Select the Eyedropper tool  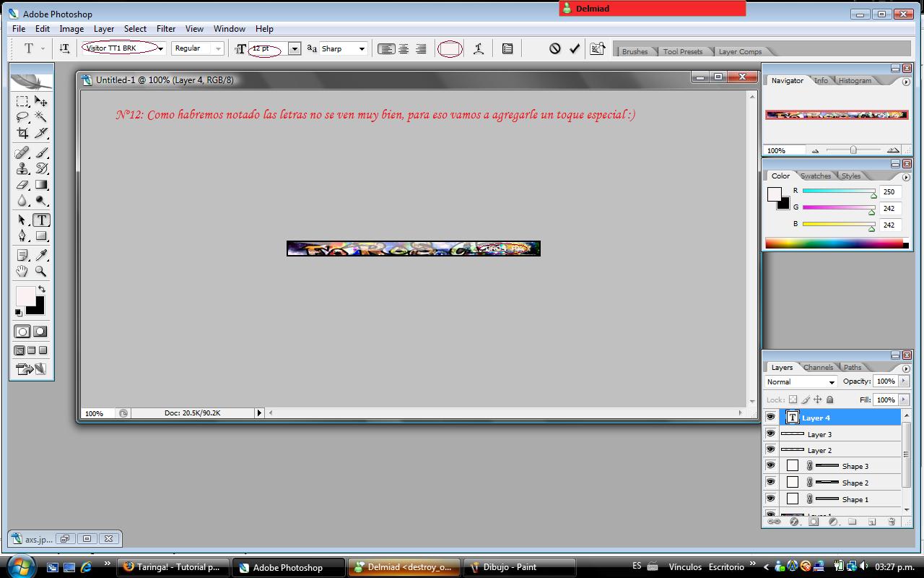coord(41,255)
